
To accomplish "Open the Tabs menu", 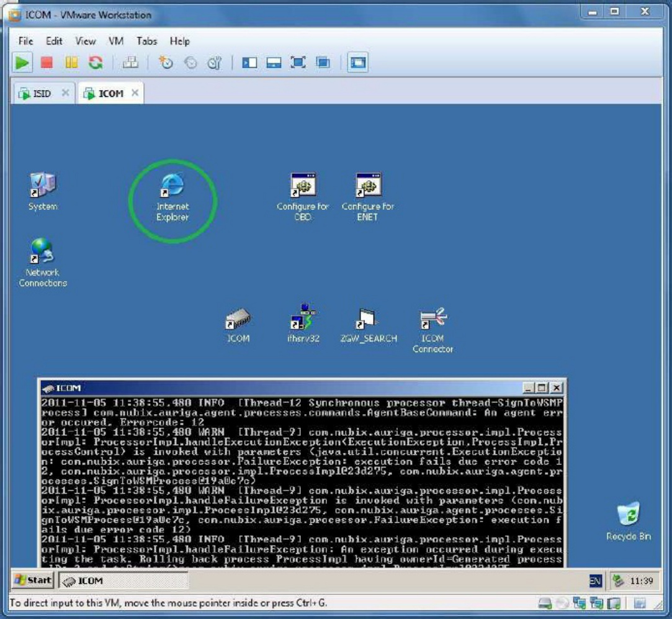I will pyautogui.click(x=146, y=41).
